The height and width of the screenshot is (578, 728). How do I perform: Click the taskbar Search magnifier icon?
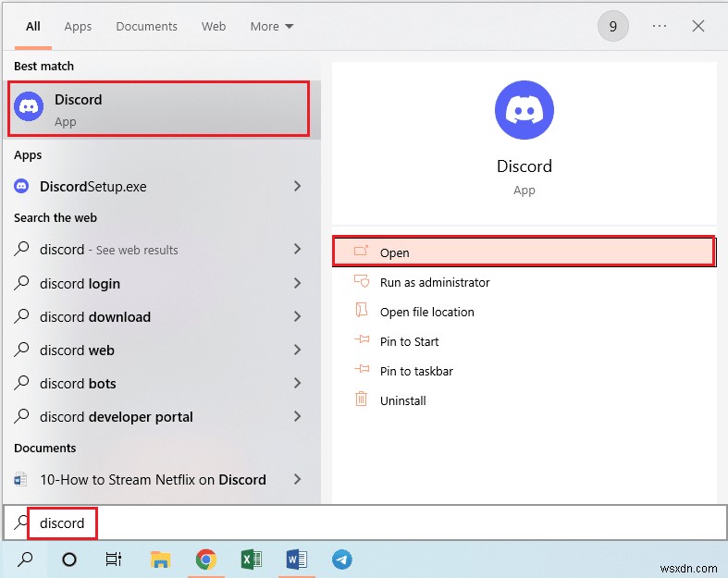25,560
